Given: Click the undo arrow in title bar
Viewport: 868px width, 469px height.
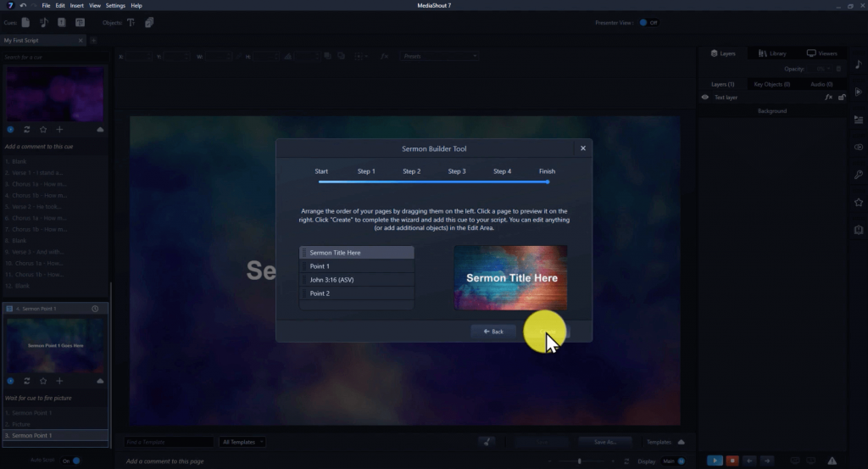Looking at the screenshot, I should [23, 6].
